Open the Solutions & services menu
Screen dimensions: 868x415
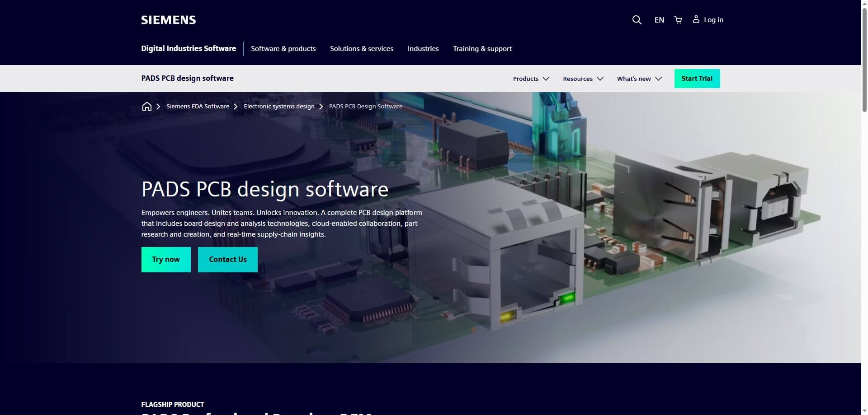point(362,49)
